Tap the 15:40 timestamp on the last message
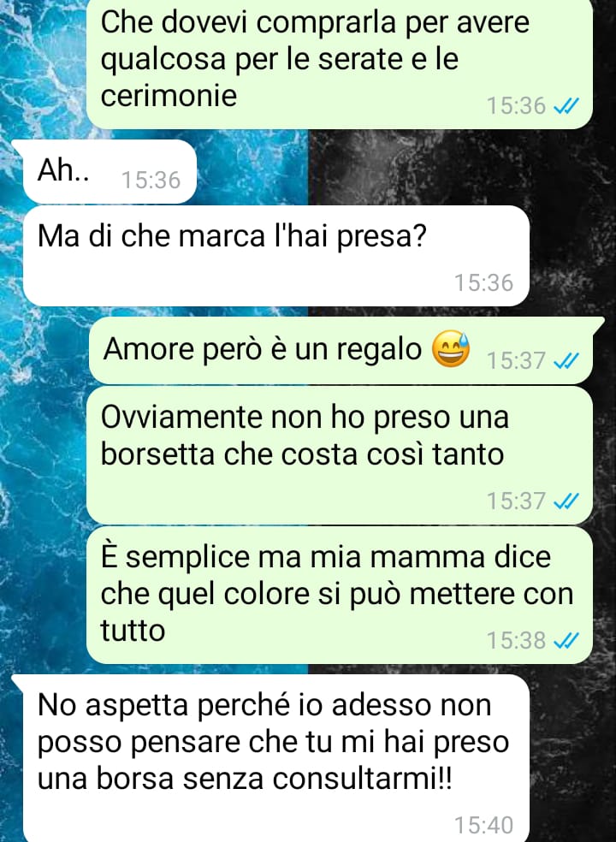 coord(484,826)
